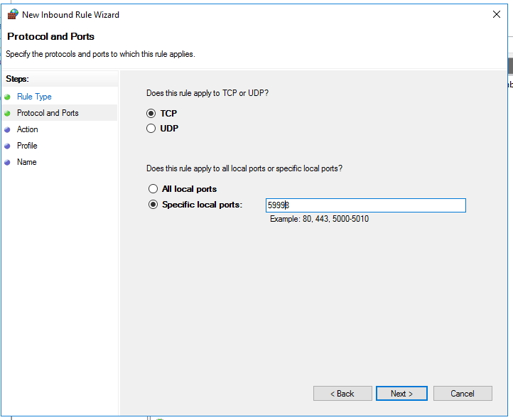
Task: Click green bullet beside Protocol and Ports
Action: [x=8, y=113]
